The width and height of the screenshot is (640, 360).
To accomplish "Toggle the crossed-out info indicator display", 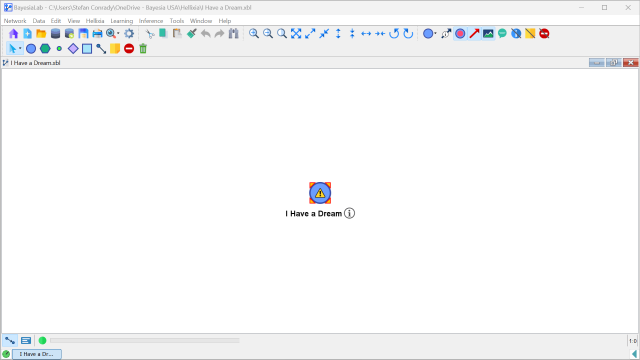I will click(x=516, y=33).
